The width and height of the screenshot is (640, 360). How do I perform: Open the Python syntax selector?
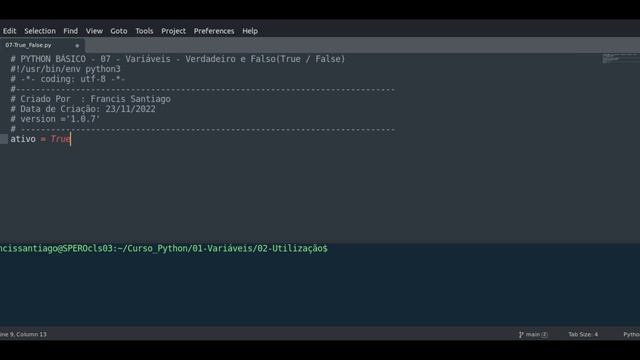[631, 334]
